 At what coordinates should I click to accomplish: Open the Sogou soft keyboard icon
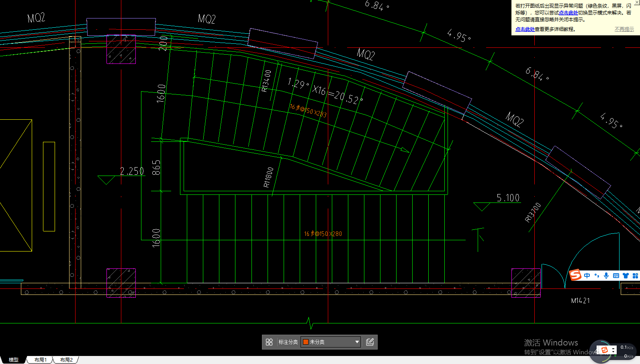pos(616,276)
